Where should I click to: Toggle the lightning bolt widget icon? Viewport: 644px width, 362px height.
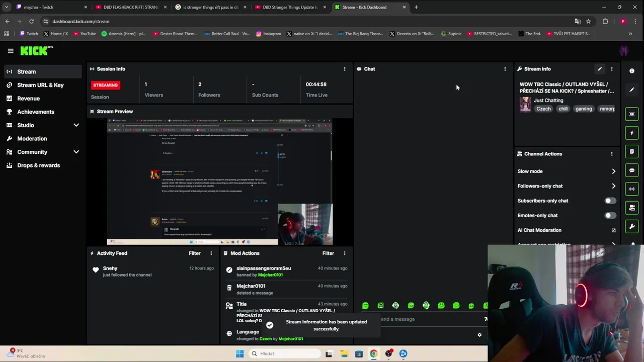(632, 133)
